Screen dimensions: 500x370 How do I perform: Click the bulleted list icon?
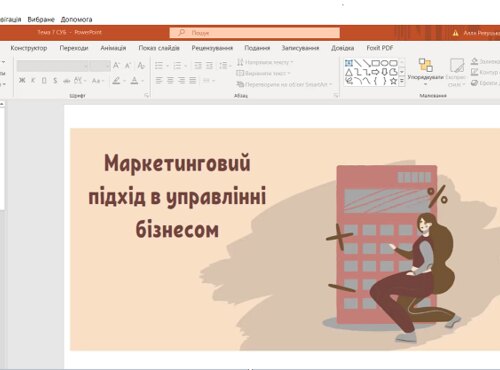click(159, 65)
